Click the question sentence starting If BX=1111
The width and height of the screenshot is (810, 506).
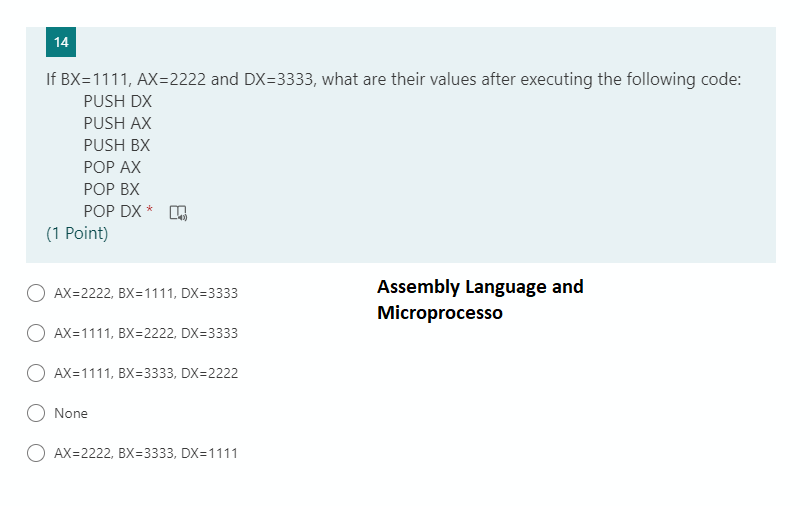click(x=394, y=79)
